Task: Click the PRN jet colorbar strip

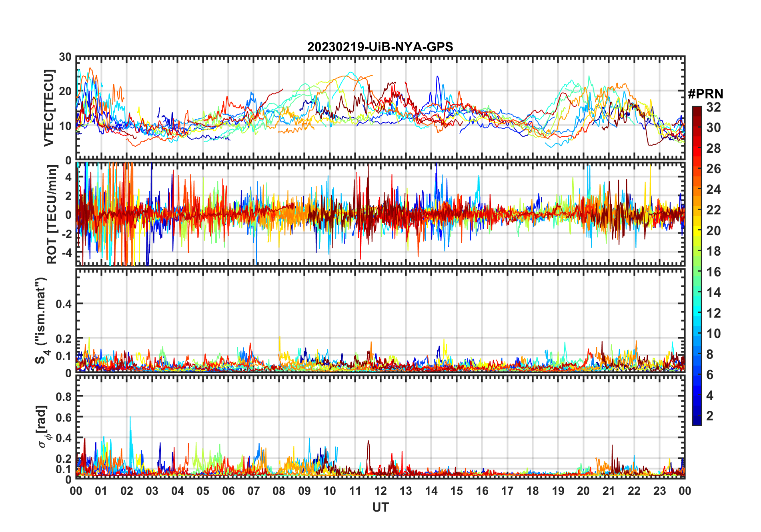Action: [x=697, y=266]
